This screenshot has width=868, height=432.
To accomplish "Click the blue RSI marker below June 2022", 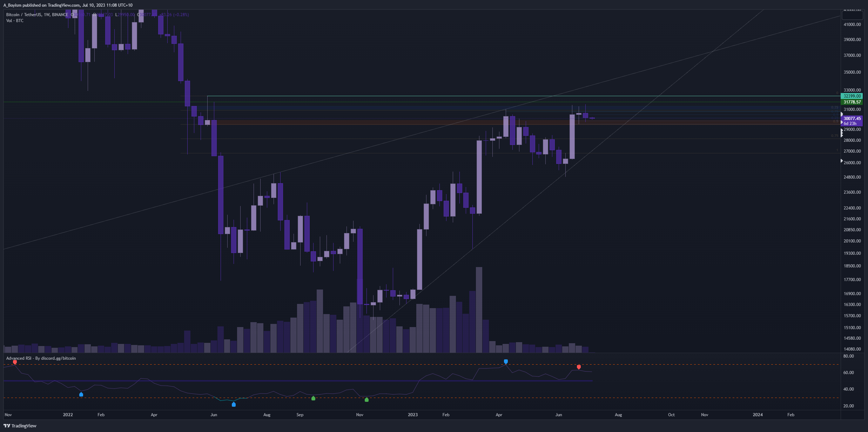I will click(234, 404).
